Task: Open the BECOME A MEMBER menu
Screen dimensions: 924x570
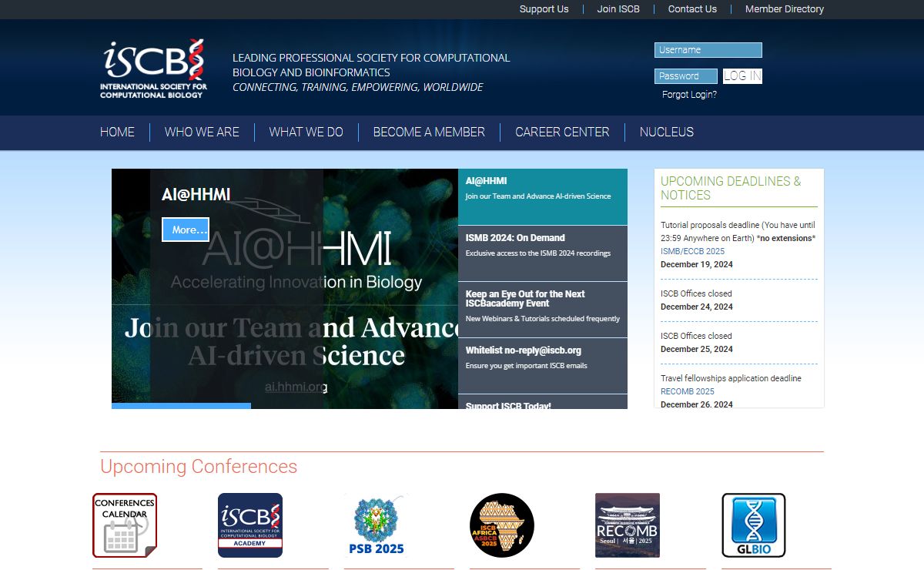Action: click(x=429, y=132)
